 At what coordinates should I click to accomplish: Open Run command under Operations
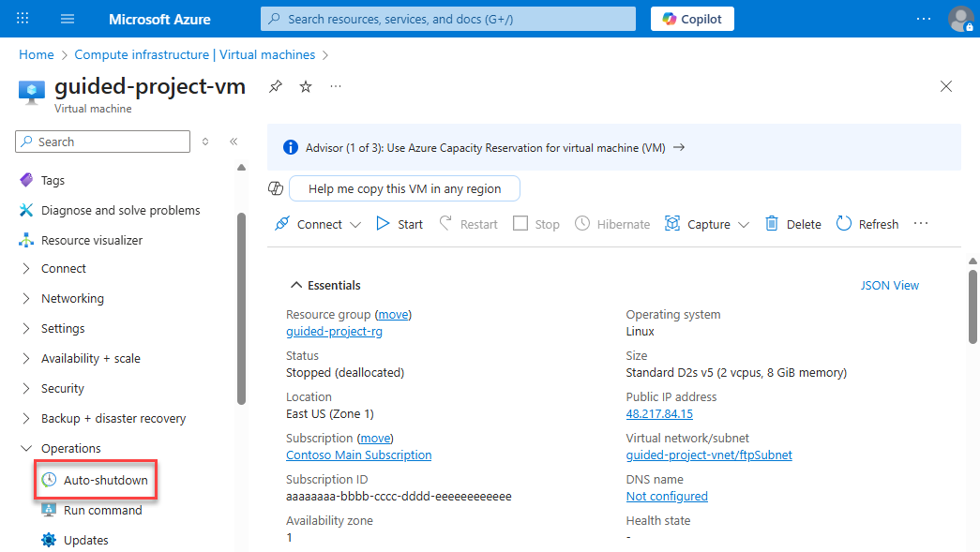[102, 510]
